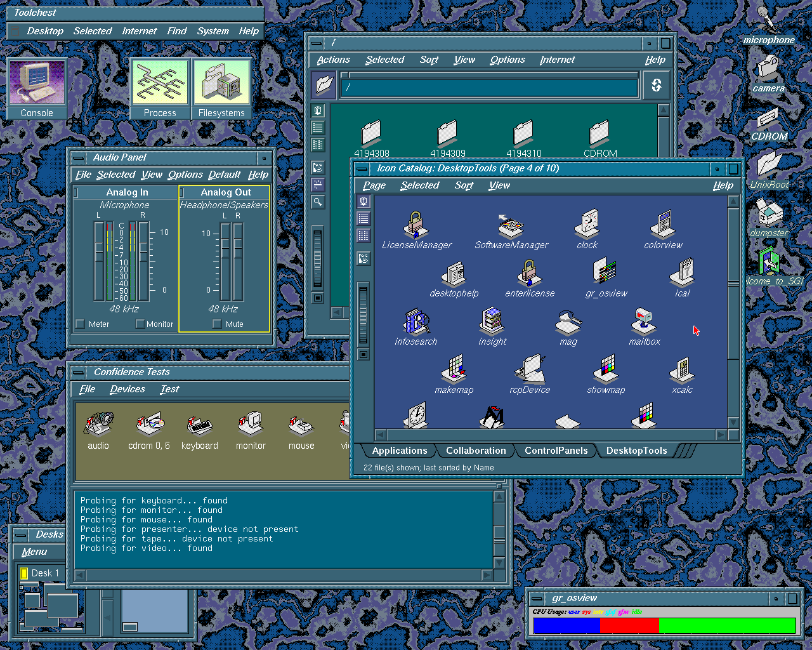Select the showmap icon
This screenshot has width=812, height=650.
click(x=606, y=371)
